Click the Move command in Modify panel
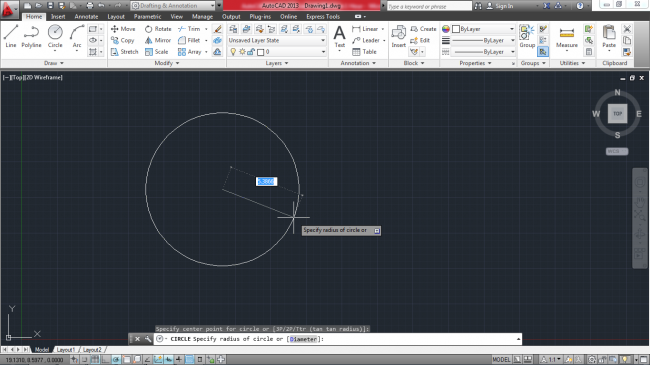 pyautogui.click(x=123, y=29)
